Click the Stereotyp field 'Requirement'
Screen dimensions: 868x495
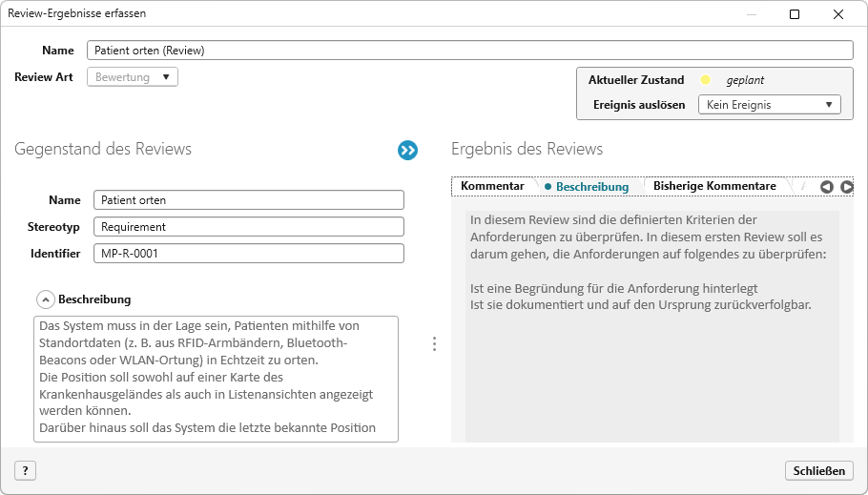tap(249, 226)
